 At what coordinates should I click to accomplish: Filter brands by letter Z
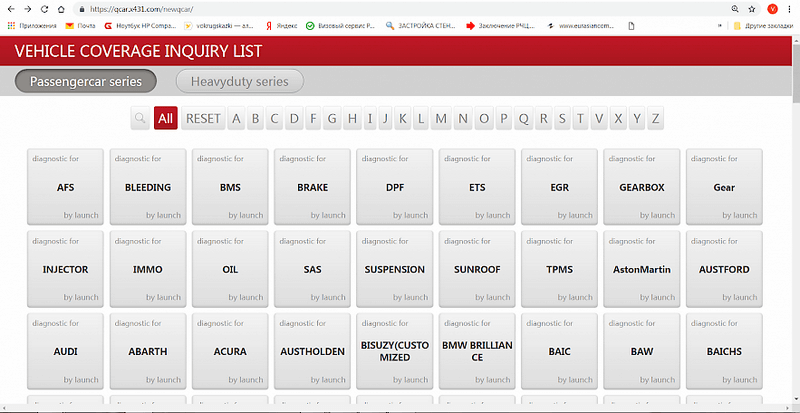tap(656, 118)
